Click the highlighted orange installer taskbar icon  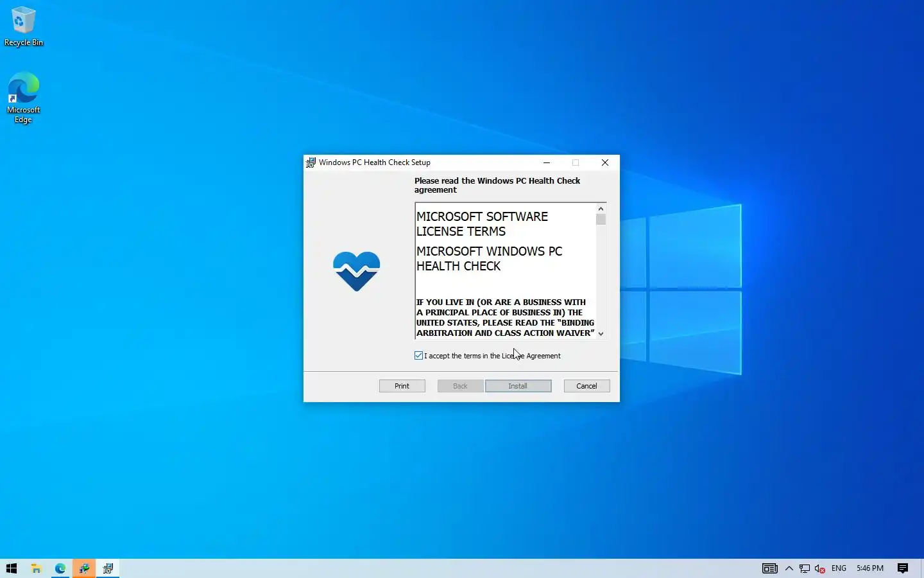(84, 568)
